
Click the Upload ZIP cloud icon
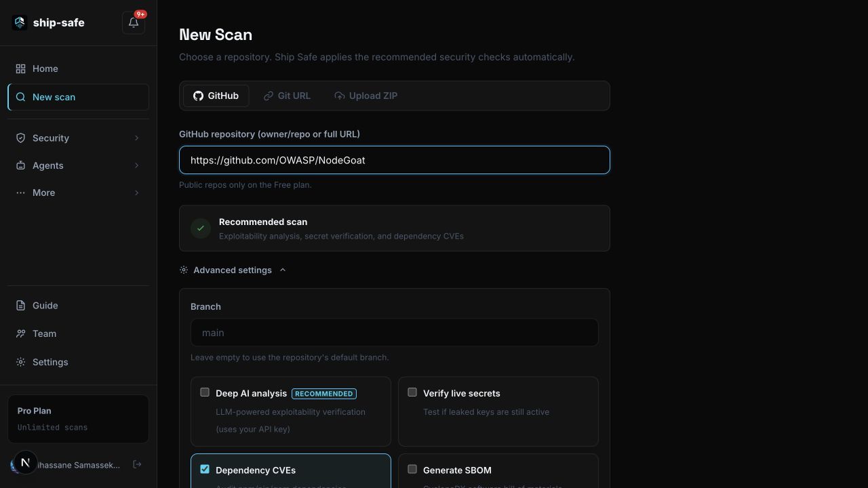340,96
